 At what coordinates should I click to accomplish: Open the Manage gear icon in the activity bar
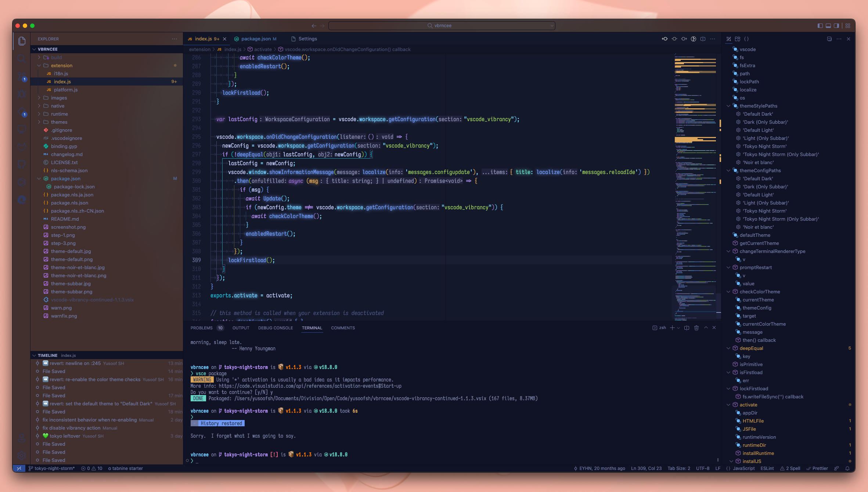pos(22,456)
